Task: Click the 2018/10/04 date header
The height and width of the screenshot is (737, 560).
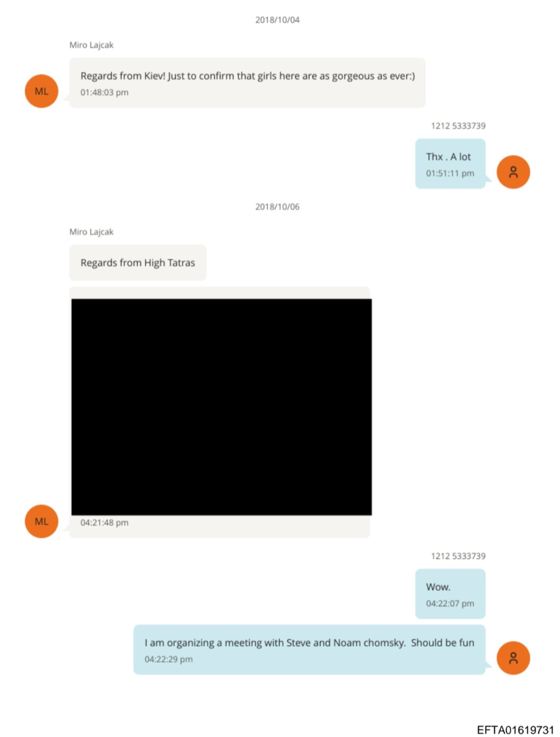Action: 277,20
